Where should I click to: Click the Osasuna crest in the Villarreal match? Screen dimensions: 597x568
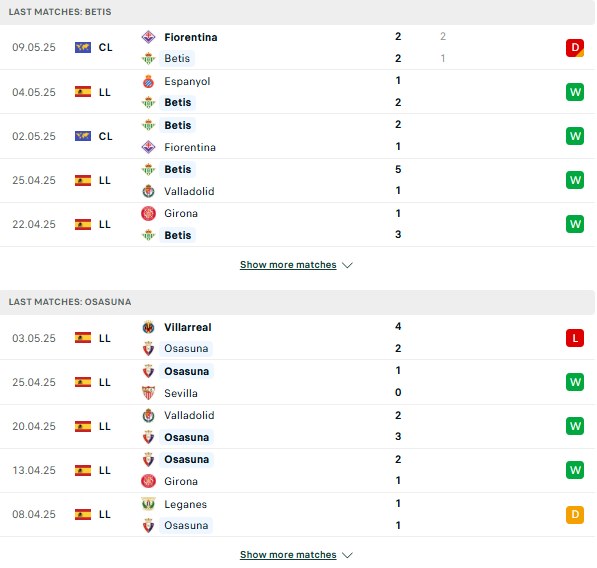point(148,349)
